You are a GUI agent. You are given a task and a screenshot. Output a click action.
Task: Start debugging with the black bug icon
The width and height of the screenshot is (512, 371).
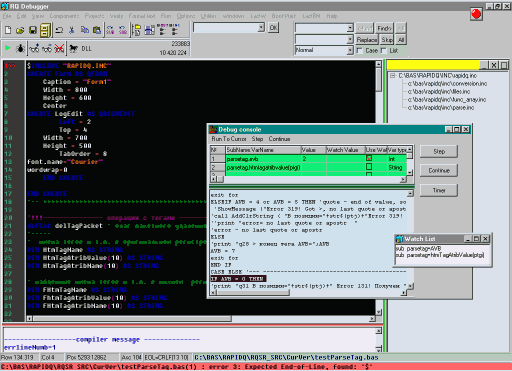(x=20, y=48)
